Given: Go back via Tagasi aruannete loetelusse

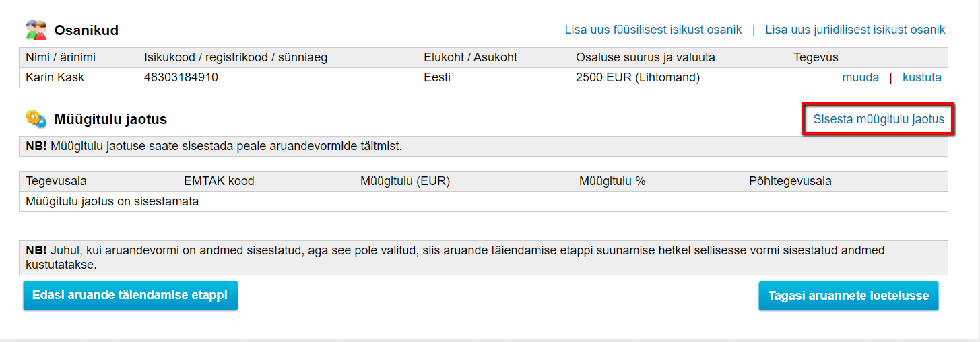Looking at the screenshot, I should click(848, 296).
